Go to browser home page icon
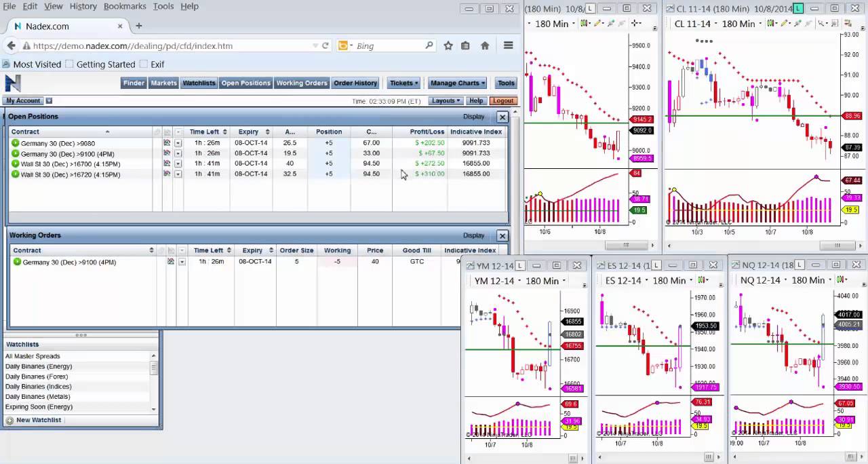This screenshot has width=868, height=464. click(485, 45)
